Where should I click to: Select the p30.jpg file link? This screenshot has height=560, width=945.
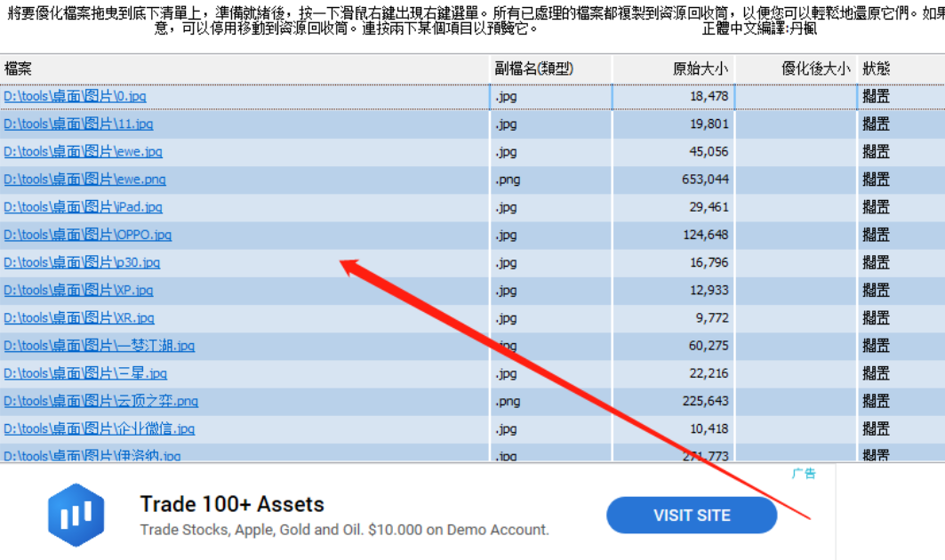coord(82,262)
